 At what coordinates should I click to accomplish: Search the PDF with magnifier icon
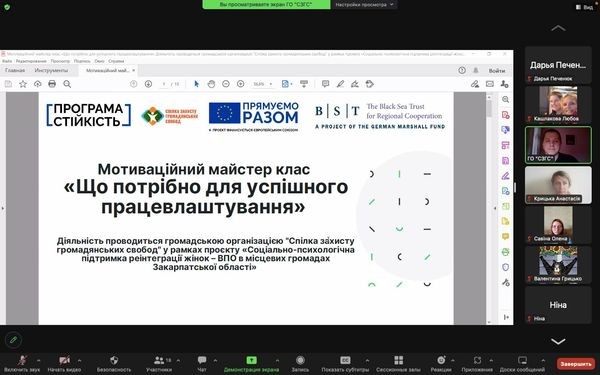coord(67,84)
